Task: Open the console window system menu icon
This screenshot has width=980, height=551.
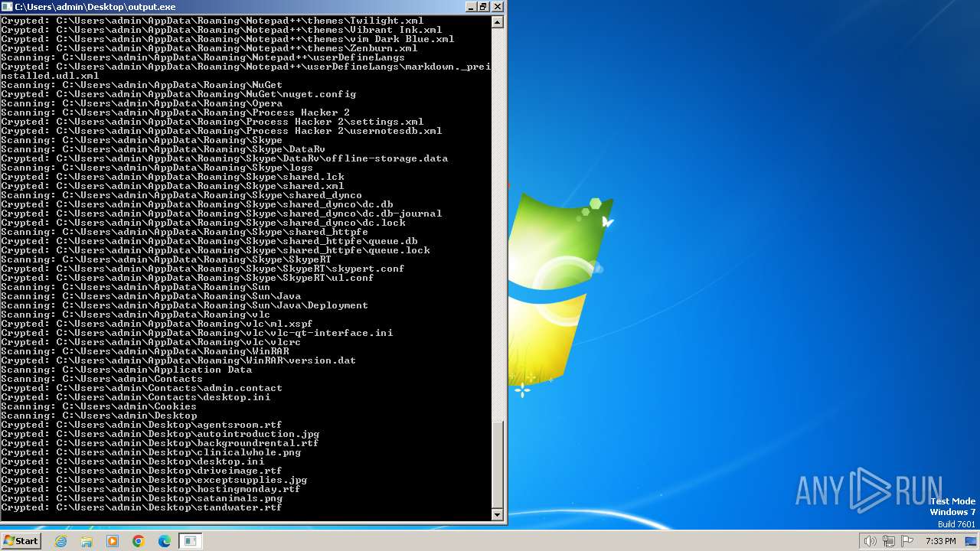Action: (8, 7)
